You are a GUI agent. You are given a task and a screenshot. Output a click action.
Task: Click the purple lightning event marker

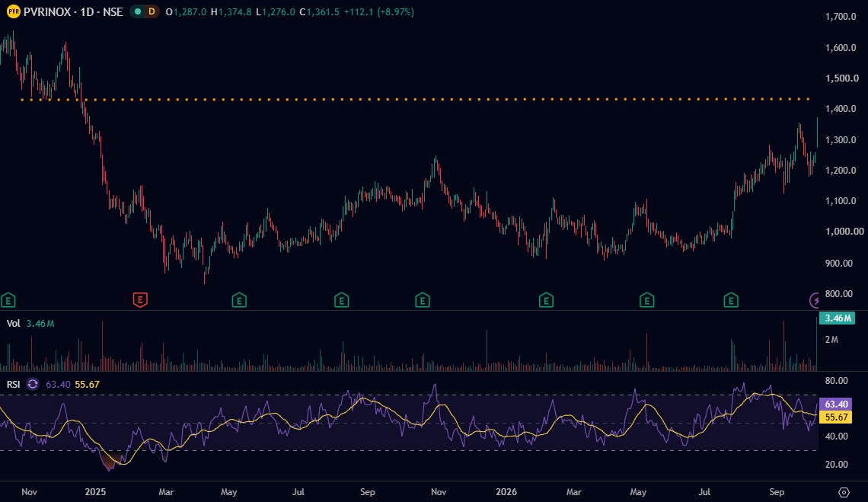click(814, 300)
